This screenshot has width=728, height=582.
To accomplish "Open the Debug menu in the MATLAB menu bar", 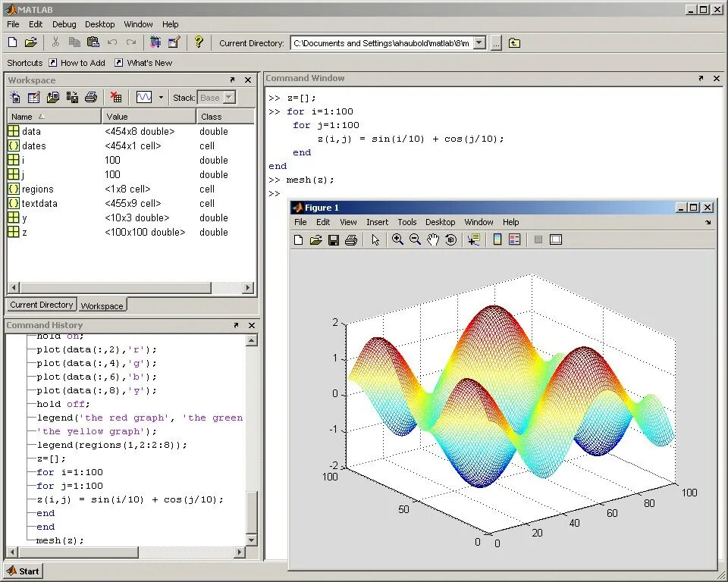I will coord(64,24).
